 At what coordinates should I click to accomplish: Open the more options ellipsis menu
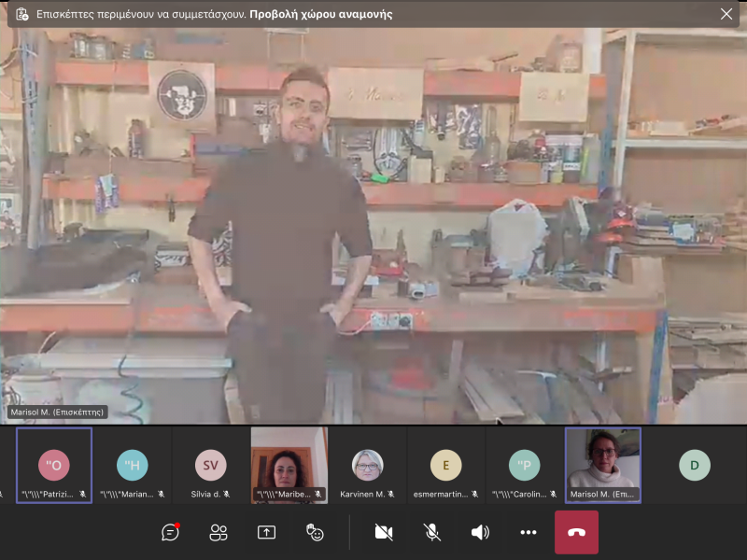coord(529,532)
